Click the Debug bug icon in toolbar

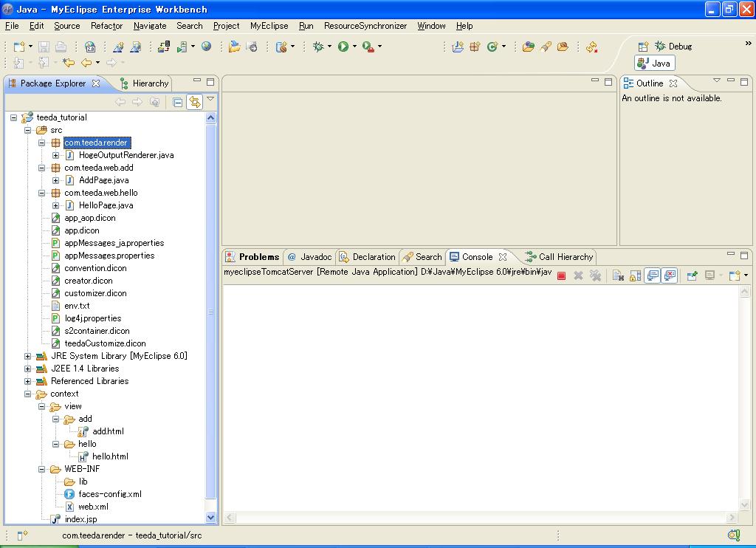tap(318, 47)
